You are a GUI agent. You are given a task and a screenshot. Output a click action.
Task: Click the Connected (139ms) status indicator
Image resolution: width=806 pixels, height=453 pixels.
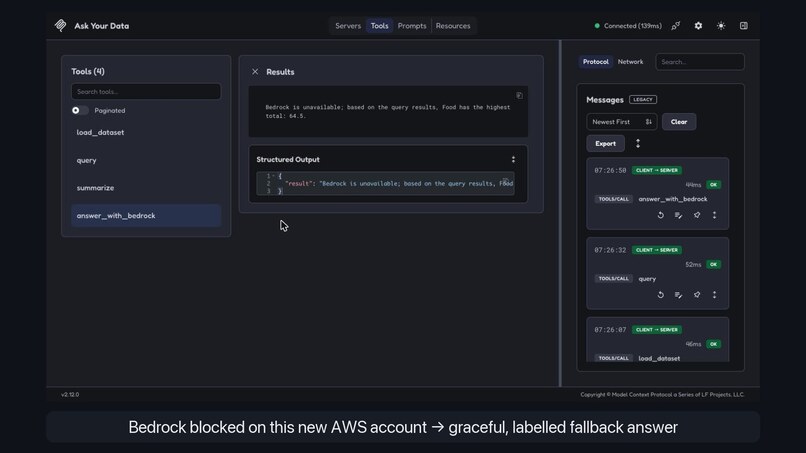pos(628,26)
